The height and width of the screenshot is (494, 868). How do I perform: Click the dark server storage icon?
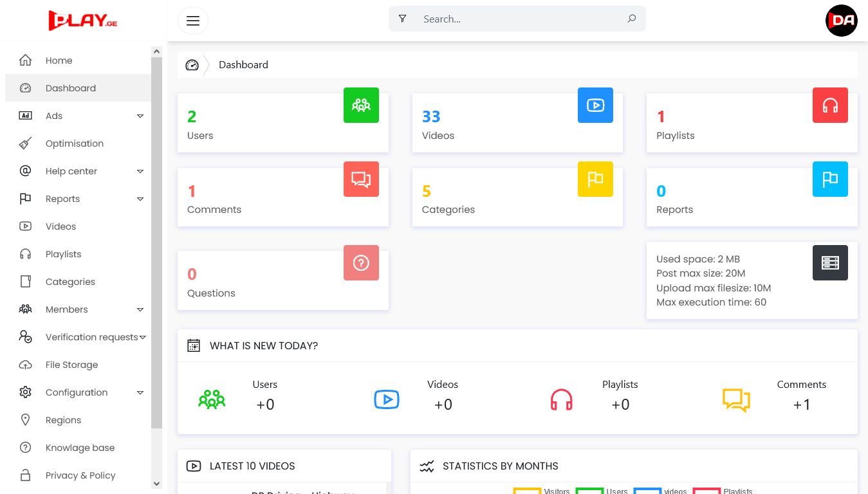click(x=830, y=262)
